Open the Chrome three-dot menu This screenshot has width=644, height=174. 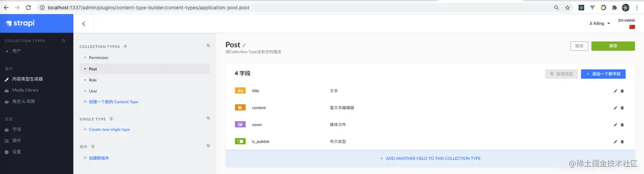(637, 8)
